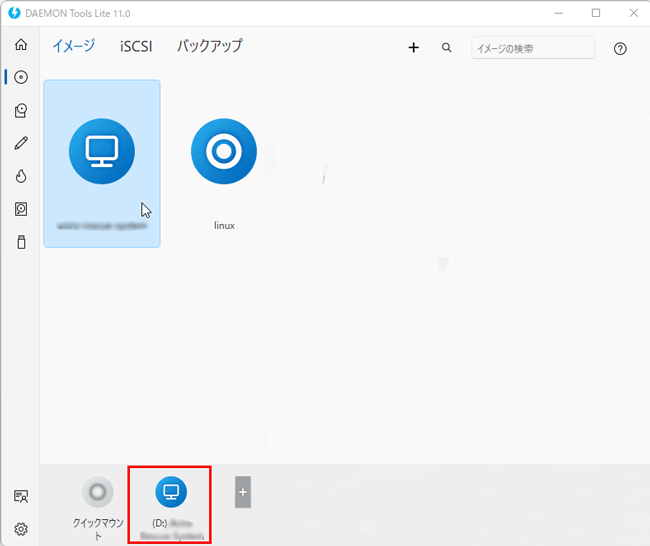Open the virtual HDD sidebar icon
650x546 pixels.
click(x=20, y=209)
